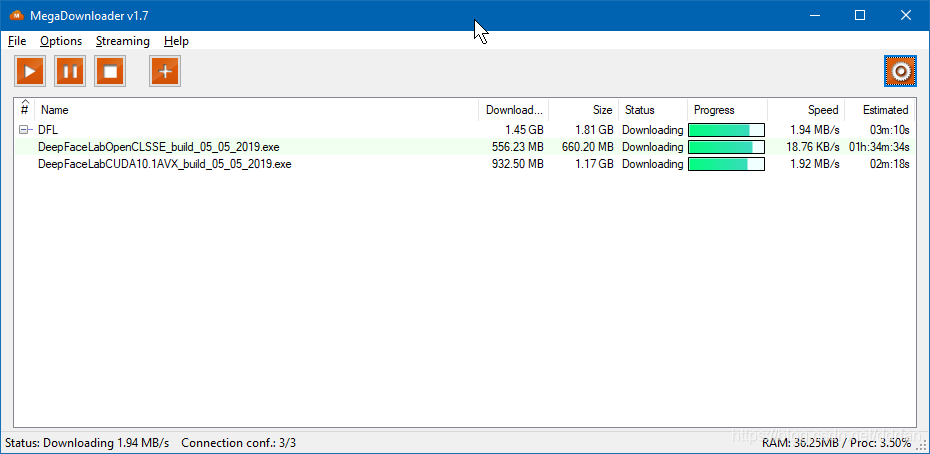Select the DFL package row

[x=464, y=129]
